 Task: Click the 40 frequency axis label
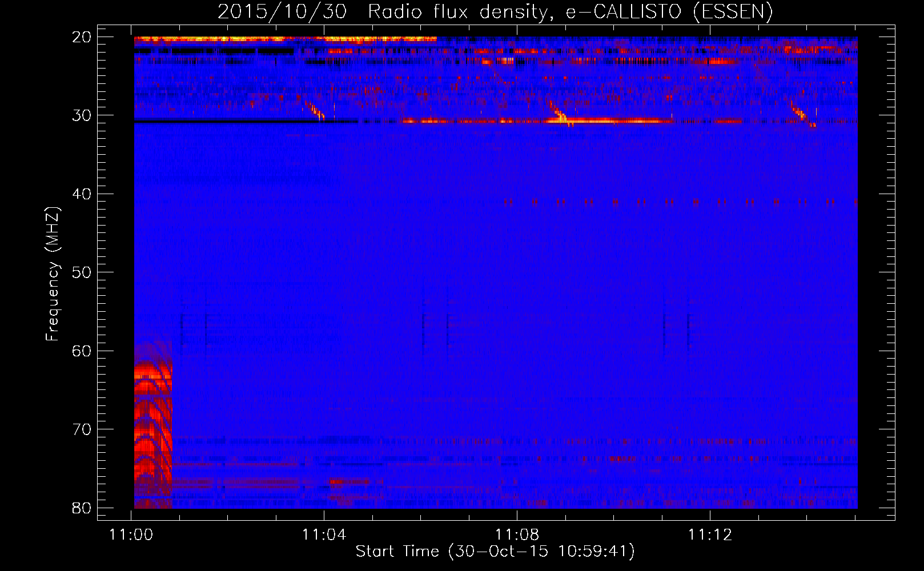click(82, 194)
